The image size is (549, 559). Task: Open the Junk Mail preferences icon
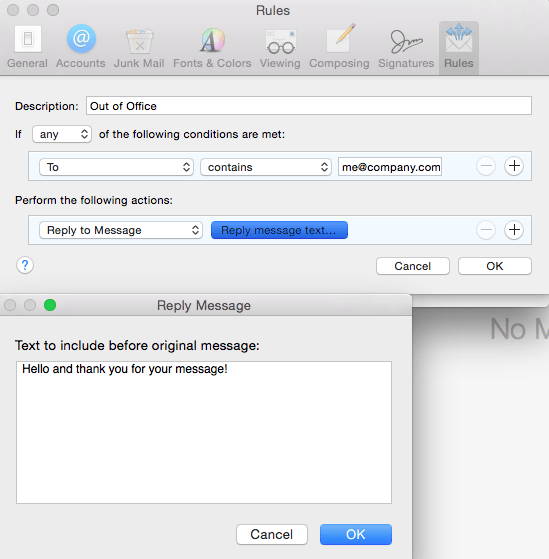139,41
